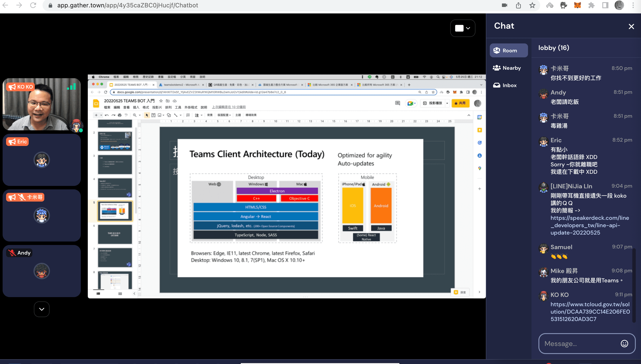Image resolution: width=641 pixels, height=364 pixels.
Task: Switch to the Room chat tab
Action: tap(509, 51)
